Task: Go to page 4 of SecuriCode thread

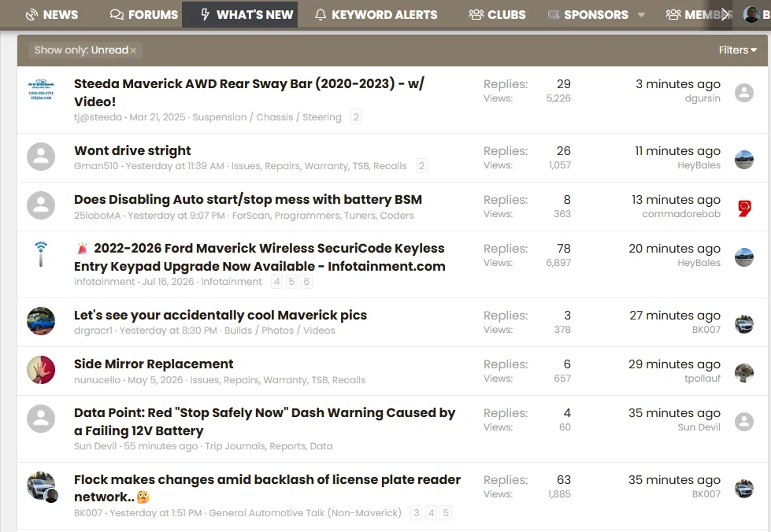Action: (277, 282)
